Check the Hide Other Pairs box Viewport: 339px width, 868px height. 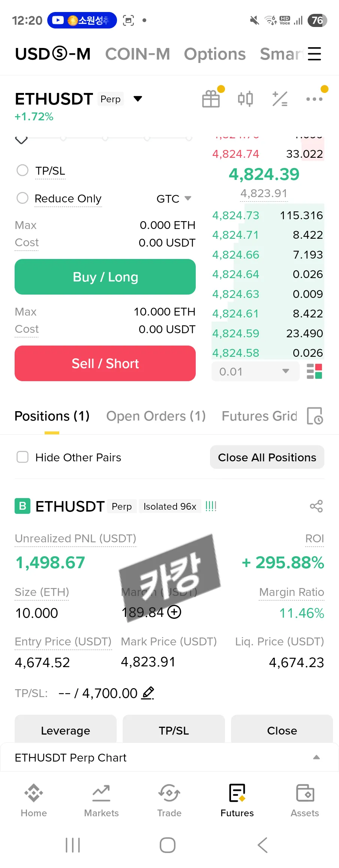[x=22, y=457]
